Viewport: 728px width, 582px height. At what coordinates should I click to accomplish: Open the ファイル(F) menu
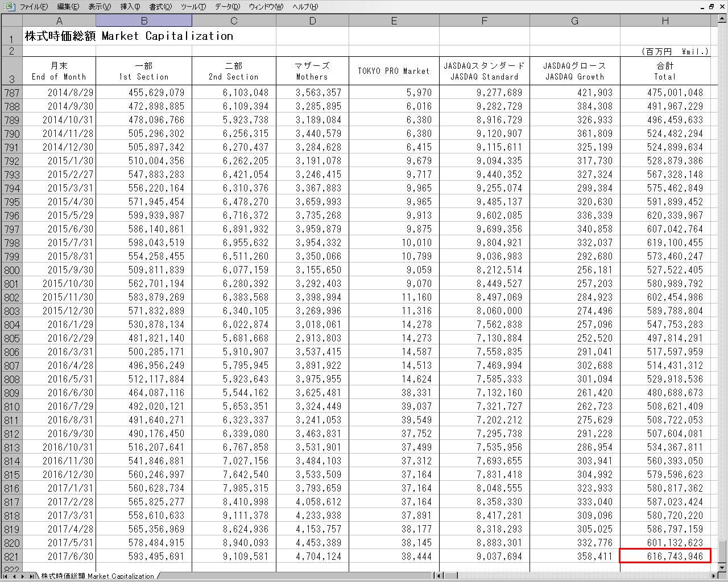point(34,7)
